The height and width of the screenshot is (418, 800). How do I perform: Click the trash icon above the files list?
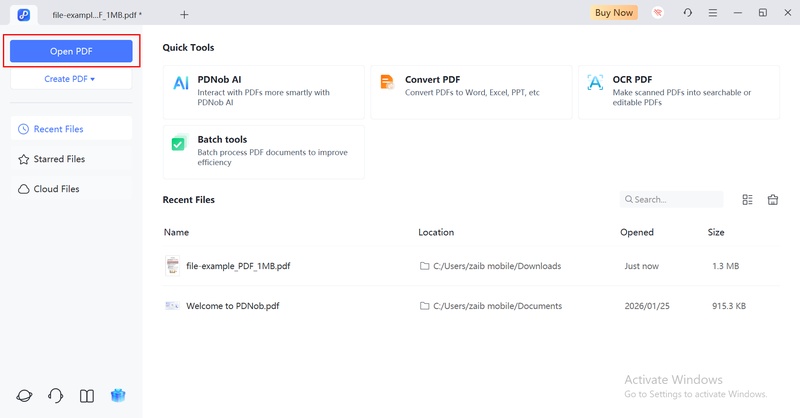pyautogui.click(x=773, y=200)
